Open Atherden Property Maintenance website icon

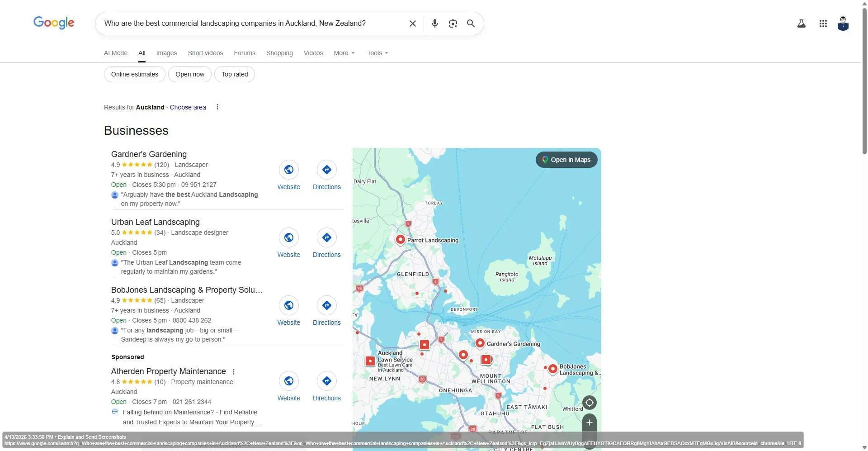(x=289, y=381)
